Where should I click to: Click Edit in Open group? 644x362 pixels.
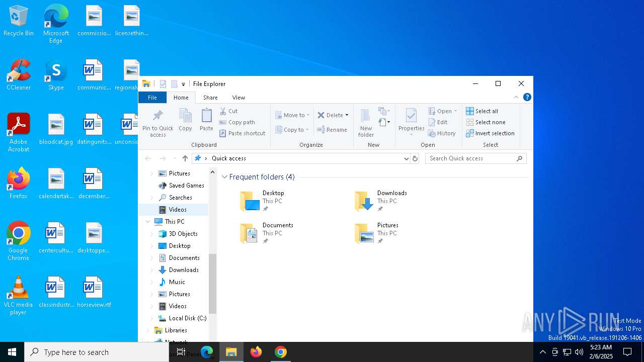click(438, 122)
